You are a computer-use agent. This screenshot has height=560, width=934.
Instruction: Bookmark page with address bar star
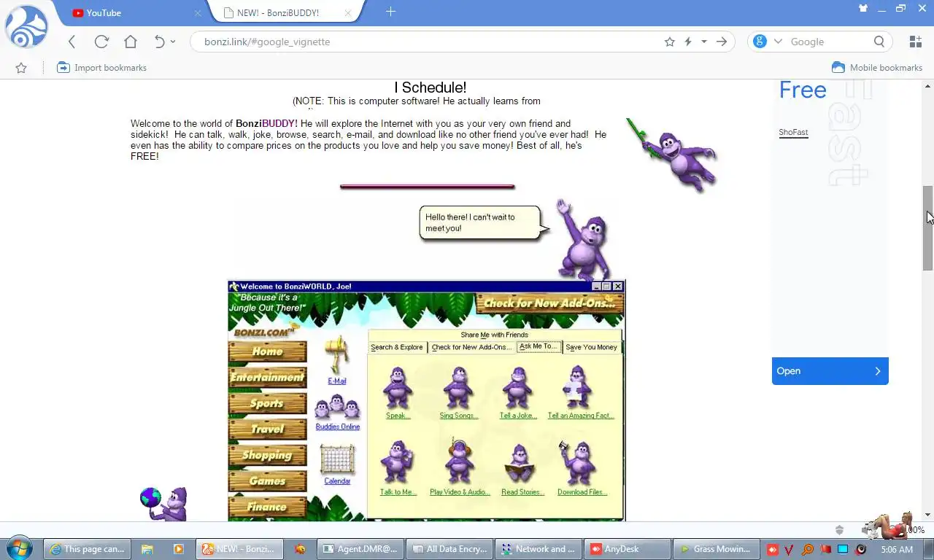pos(670,42)
